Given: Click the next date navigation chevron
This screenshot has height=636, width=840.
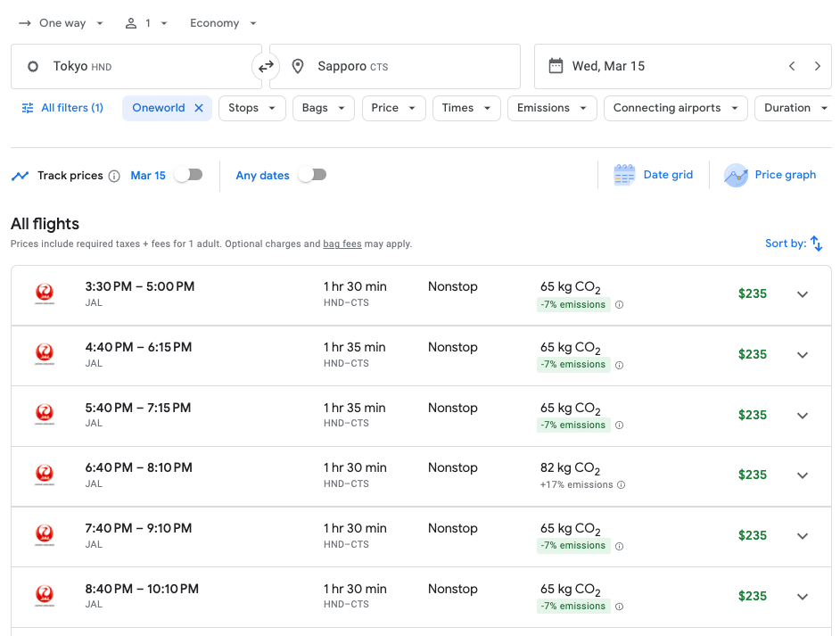Looking at the screenshot, I should 818,66.
